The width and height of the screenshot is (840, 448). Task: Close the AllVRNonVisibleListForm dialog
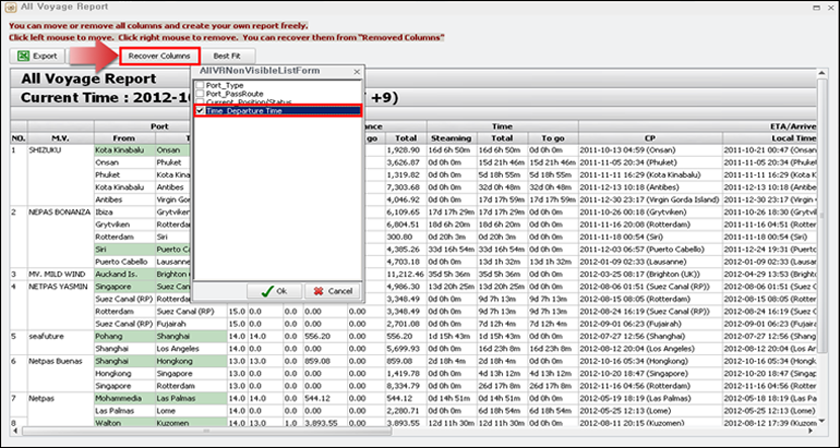point(357,71)
